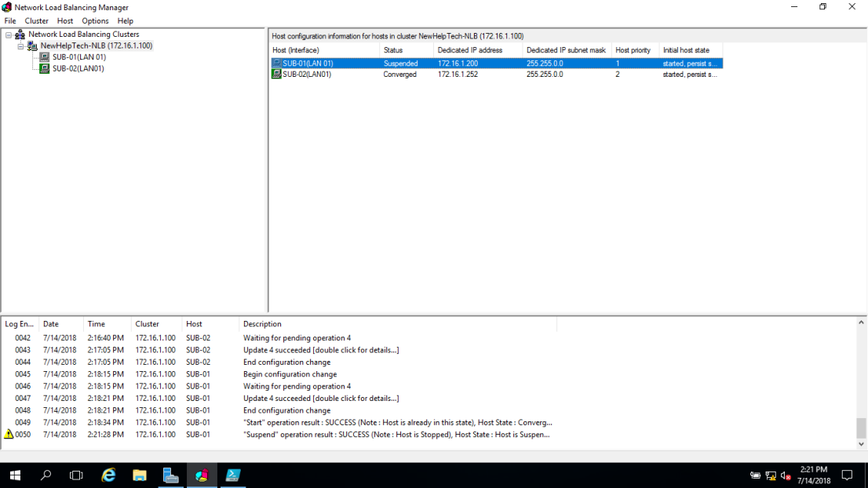Open the Help menu
This screenshot has width=868, height=488.
[125, 20]
